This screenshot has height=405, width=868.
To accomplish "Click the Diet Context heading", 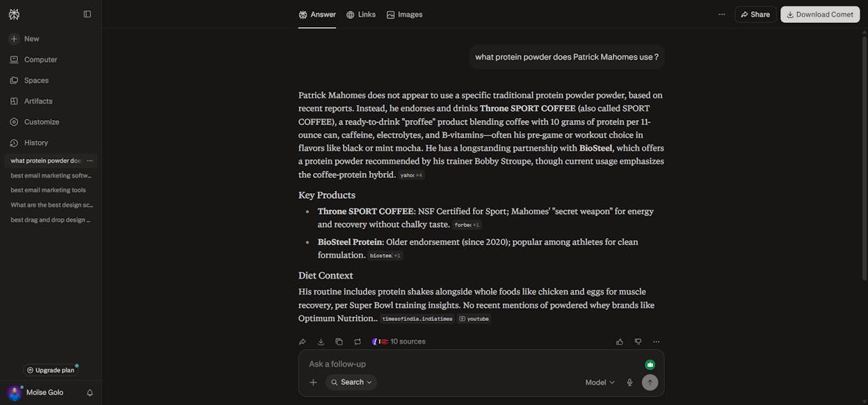I will click(x=325, y=276).
